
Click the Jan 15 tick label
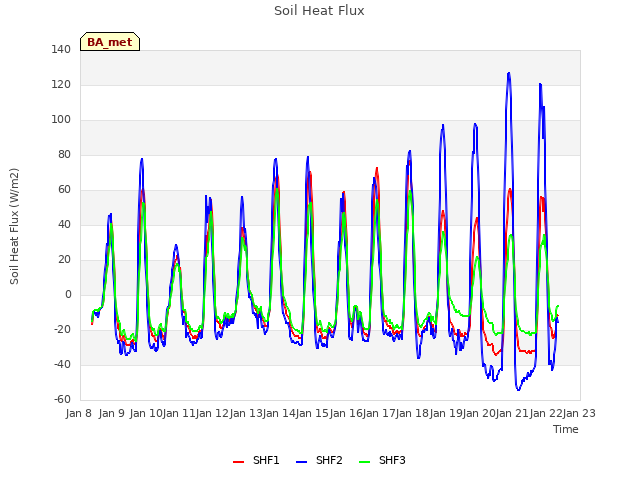point(313,413)
